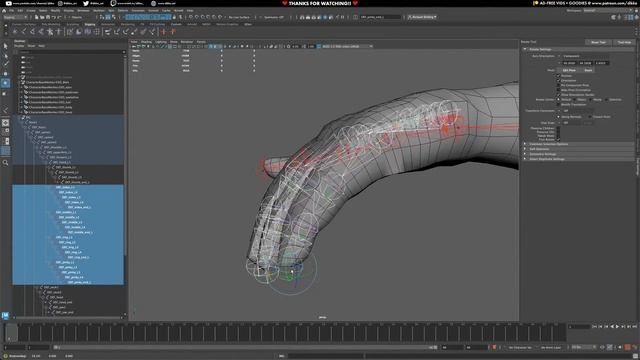Choose the Create IK Handle shelf tool

click(x=33, y=31)
